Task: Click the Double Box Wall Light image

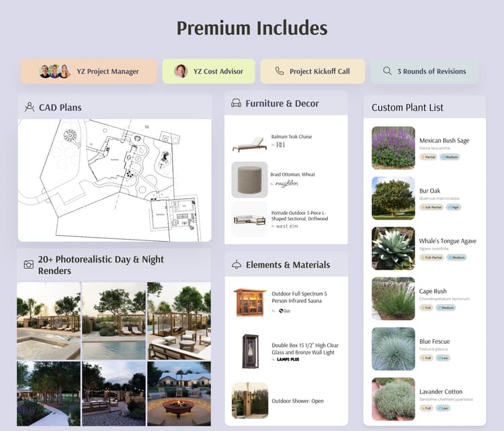Action: (x=249, y=351)
